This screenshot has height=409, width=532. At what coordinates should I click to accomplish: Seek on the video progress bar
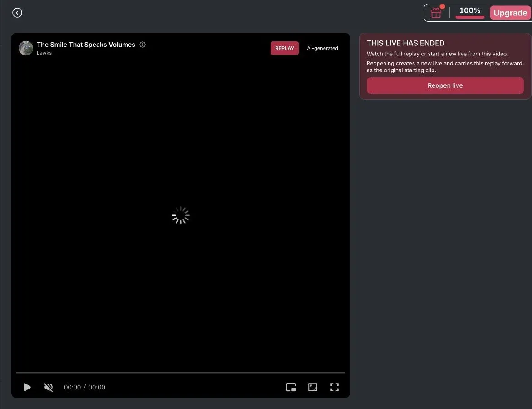(181, 373)
